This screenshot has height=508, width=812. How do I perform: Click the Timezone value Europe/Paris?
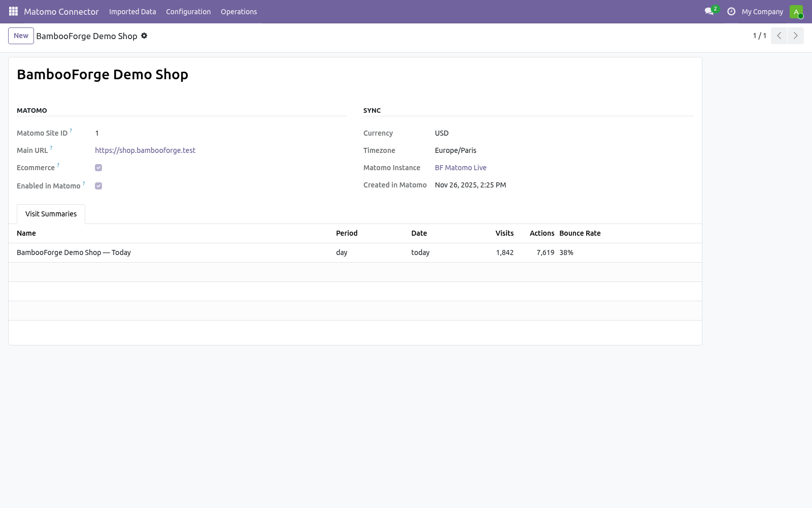pyautogui.click(x=456, y=150)
